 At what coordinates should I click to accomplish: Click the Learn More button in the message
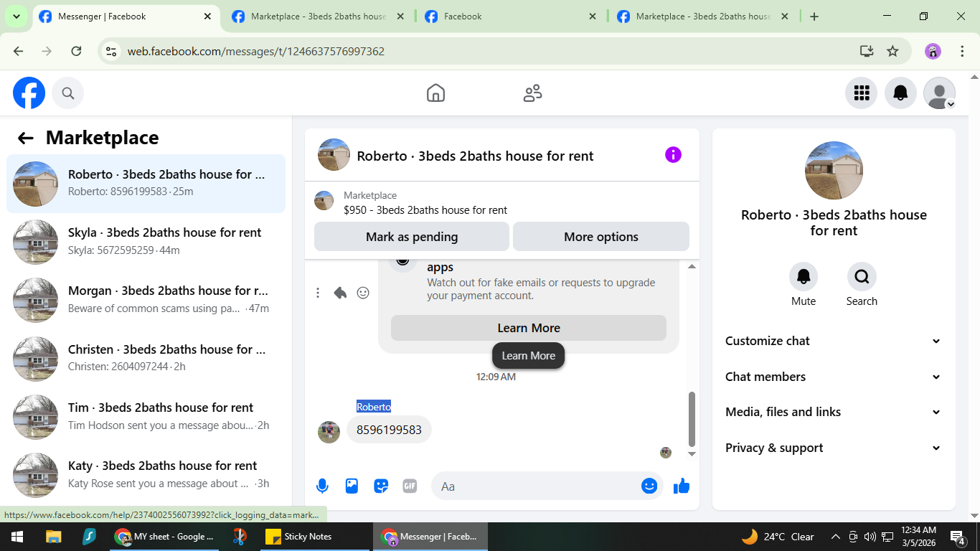click(x=529, y=328)
